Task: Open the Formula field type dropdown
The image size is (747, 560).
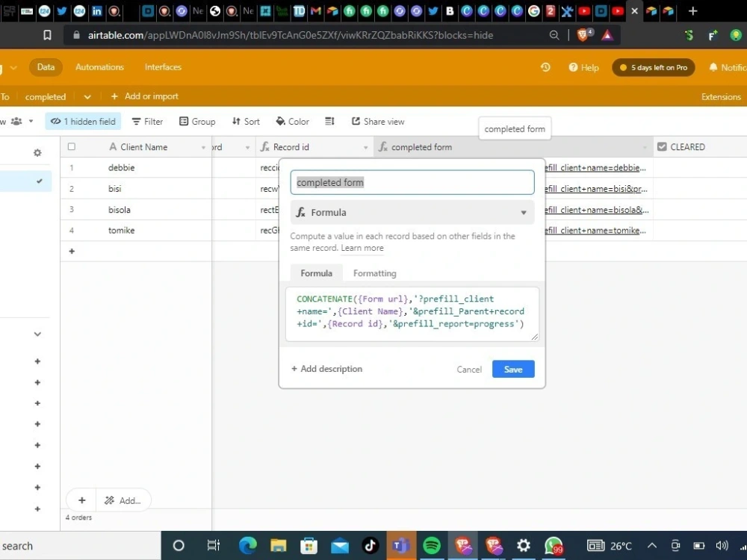Action: click(412, 212)
